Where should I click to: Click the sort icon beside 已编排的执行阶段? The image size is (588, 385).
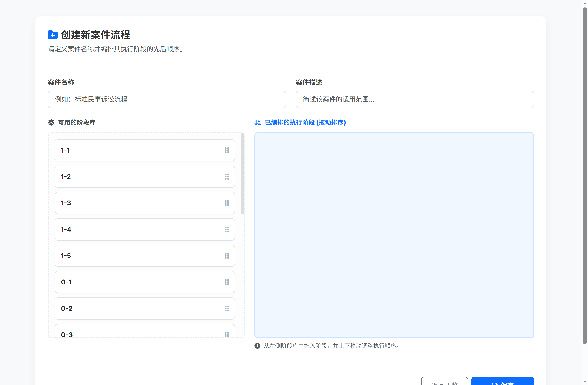coord(258,122)
